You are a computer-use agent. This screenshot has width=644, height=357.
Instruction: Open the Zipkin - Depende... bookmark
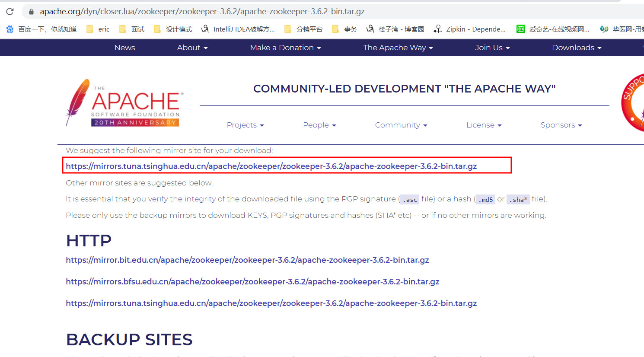pyautogui.click(x=470, y=29)
